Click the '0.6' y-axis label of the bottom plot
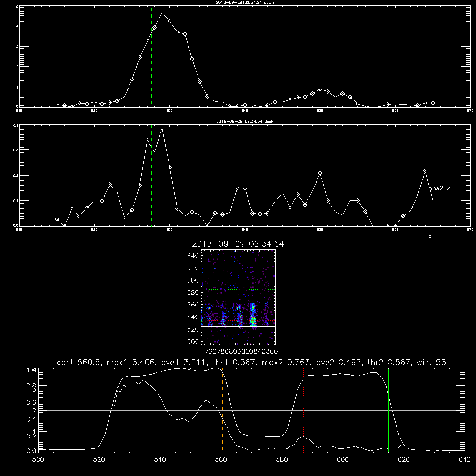The width and height of the screenshot is (476, 476). tap(31, 402)
